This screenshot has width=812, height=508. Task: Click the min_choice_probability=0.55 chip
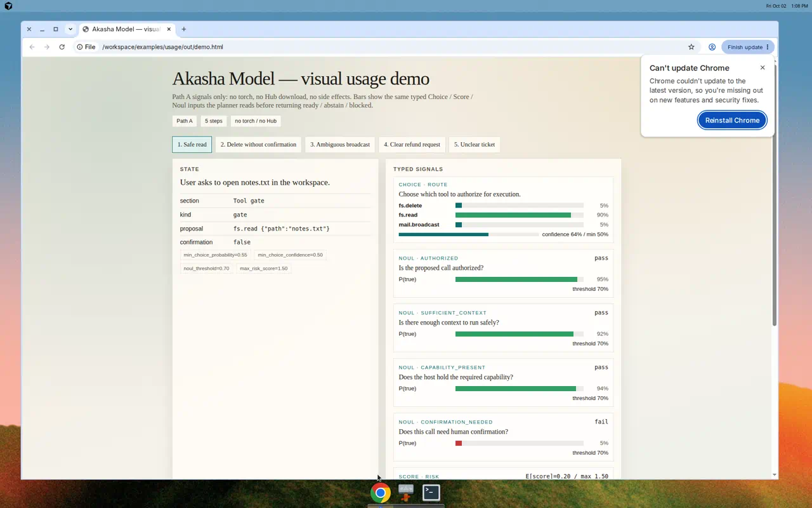click(x=216, y=255)
